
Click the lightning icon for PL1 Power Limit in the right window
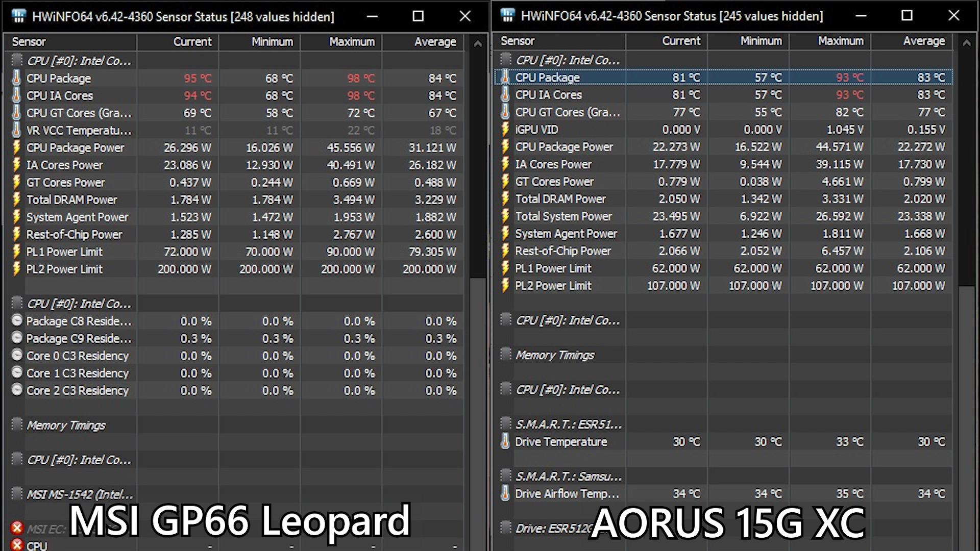tap(505, 268)
